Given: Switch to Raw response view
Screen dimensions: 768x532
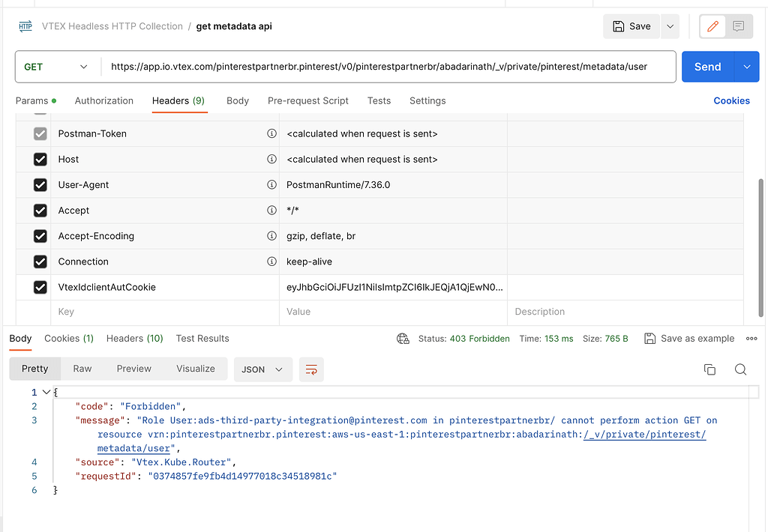Looking at the screenshot, I should pos(82,369).
